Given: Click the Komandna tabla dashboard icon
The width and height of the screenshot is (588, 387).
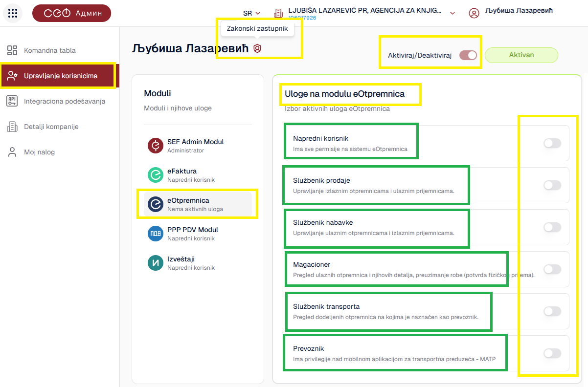Looking at the screenshot, I should (x=12, y=50).
